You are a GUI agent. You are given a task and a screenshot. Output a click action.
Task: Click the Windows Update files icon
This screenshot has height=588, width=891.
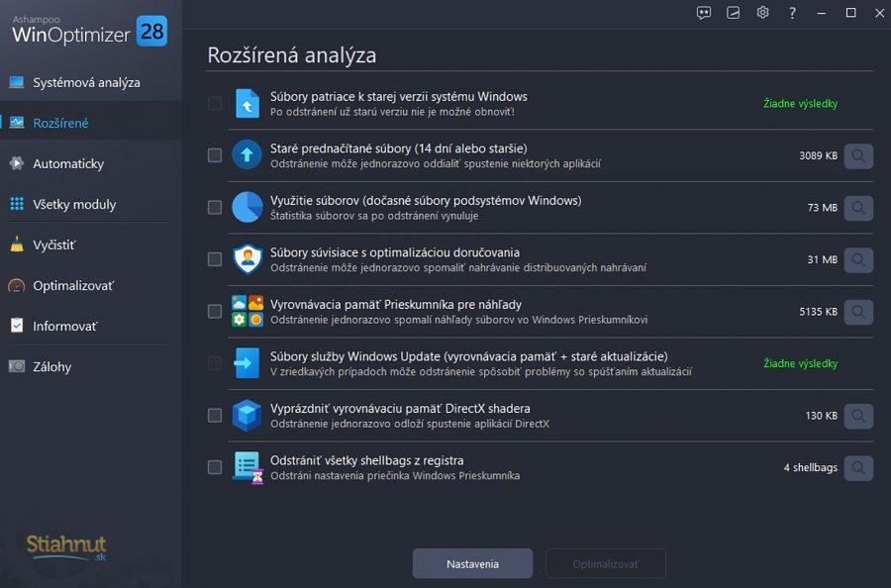tap(247, 363)
